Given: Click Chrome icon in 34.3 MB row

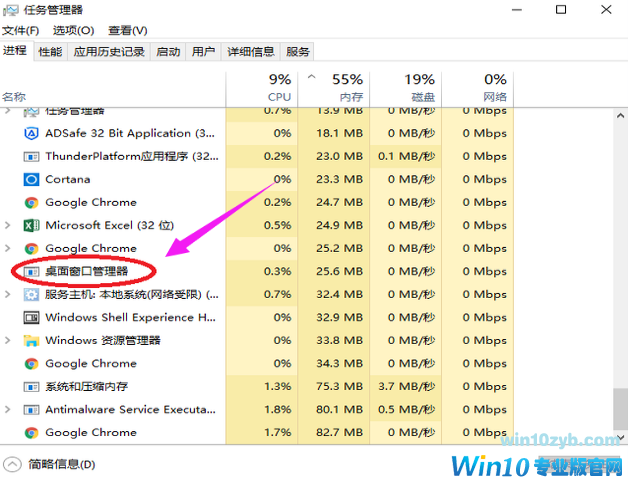Looking at the screenshot, I should 31,363.
